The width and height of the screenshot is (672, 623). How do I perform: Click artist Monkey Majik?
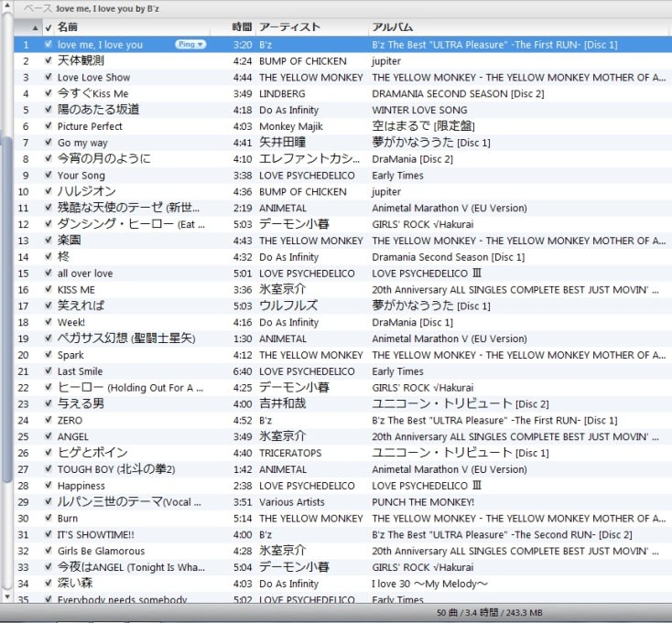coord(290,126)
